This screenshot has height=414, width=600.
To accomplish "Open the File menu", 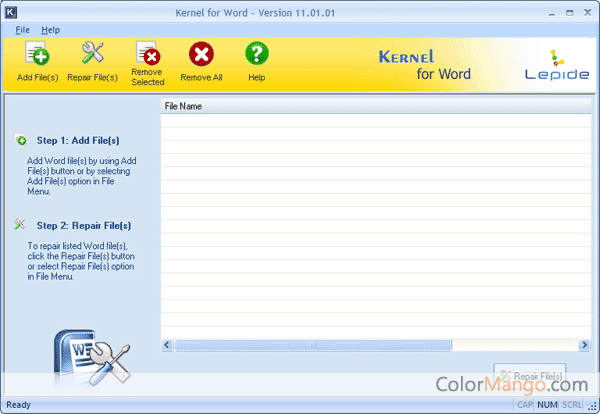I will click(22, 30).
